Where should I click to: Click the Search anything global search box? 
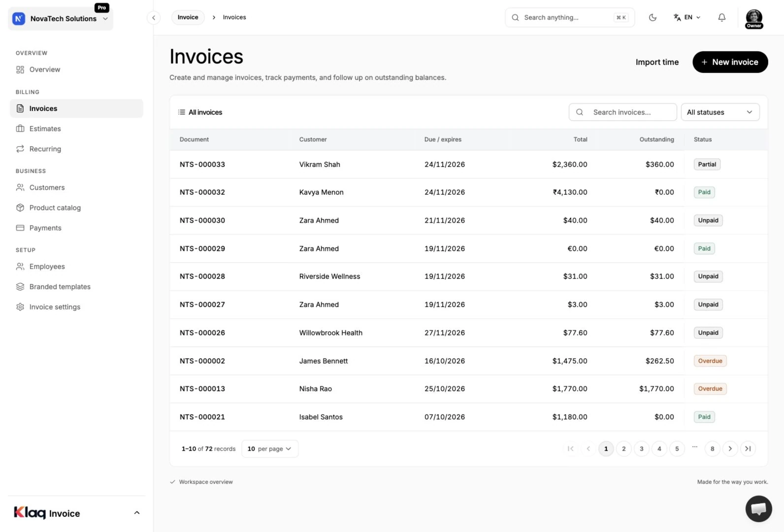click(570, 18)
